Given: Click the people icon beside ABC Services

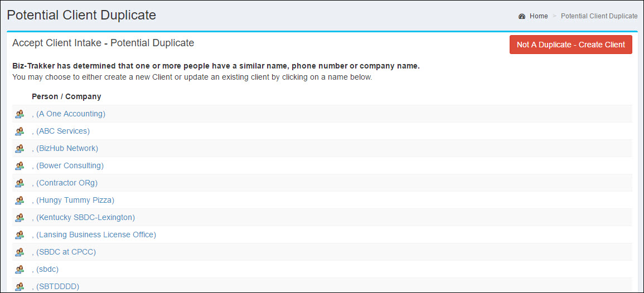Looking at the screenshot, I should click(x=20, y=131).
